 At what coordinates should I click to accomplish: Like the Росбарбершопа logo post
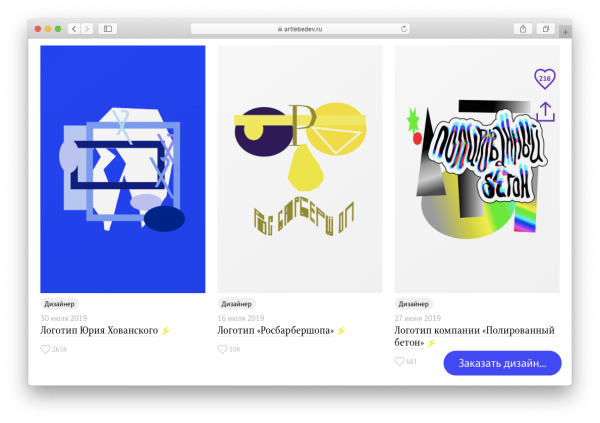pyautogui.click(x=223, y=349)
